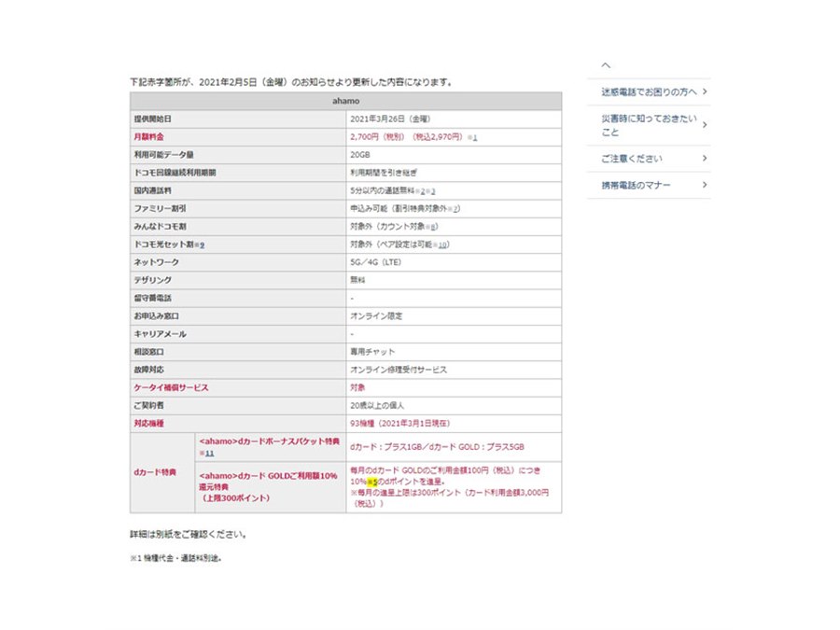Select the 利用可能データ量 label

[x=164, y=155]
